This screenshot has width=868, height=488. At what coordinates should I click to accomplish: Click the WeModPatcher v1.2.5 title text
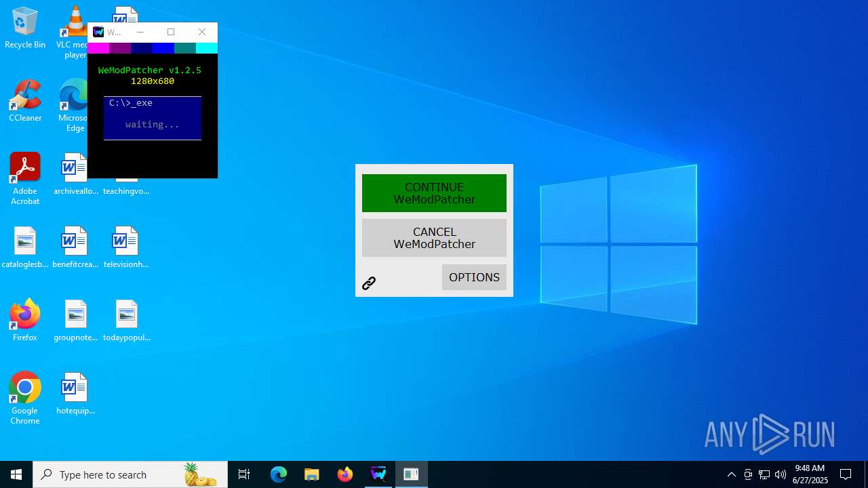pyautogui.click(x=150, y=70)
